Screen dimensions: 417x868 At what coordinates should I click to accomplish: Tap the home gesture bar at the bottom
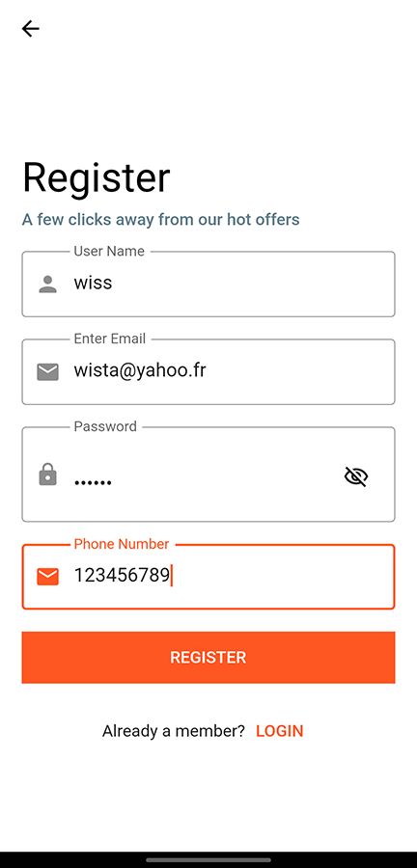(x=208, y=859)
